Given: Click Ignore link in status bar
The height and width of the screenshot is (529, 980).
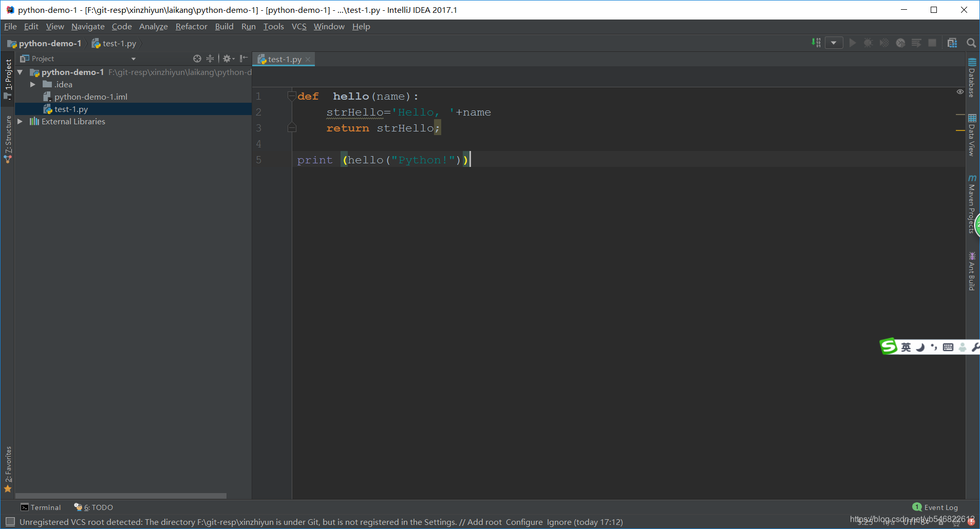Looking at the screenshot, I should (559, 522).
